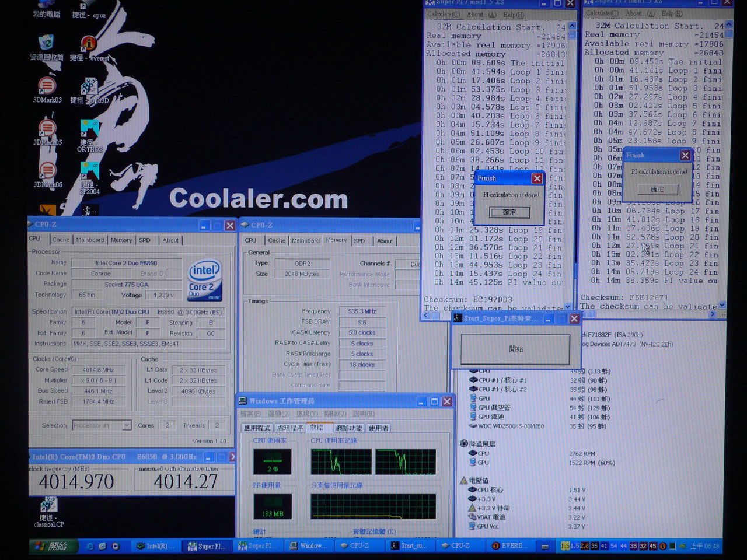Open Help menu in right Super PI

coord(671,13)
